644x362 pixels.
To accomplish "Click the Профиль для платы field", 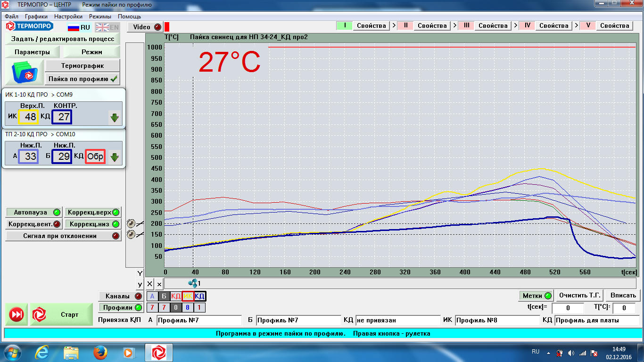I will (x=597, y=321).
